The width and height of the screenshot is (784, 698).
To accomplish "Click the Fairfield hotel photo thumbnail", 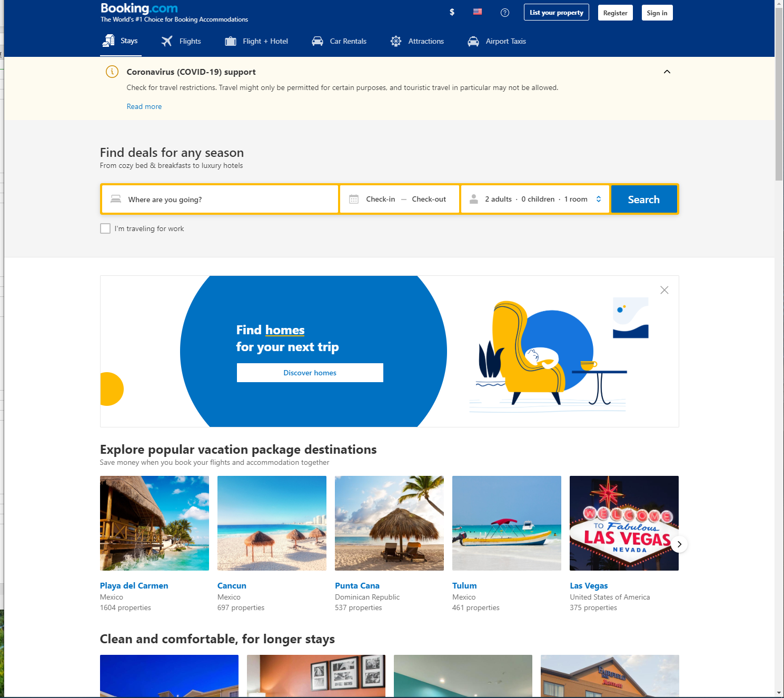I will [610, 676].
